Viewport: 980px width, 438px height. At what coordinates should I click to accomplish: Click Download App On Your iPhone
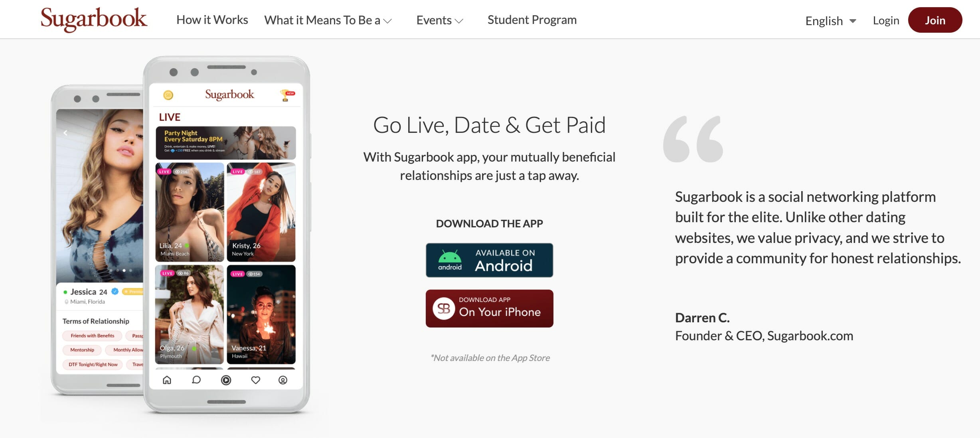coord(489,308)
